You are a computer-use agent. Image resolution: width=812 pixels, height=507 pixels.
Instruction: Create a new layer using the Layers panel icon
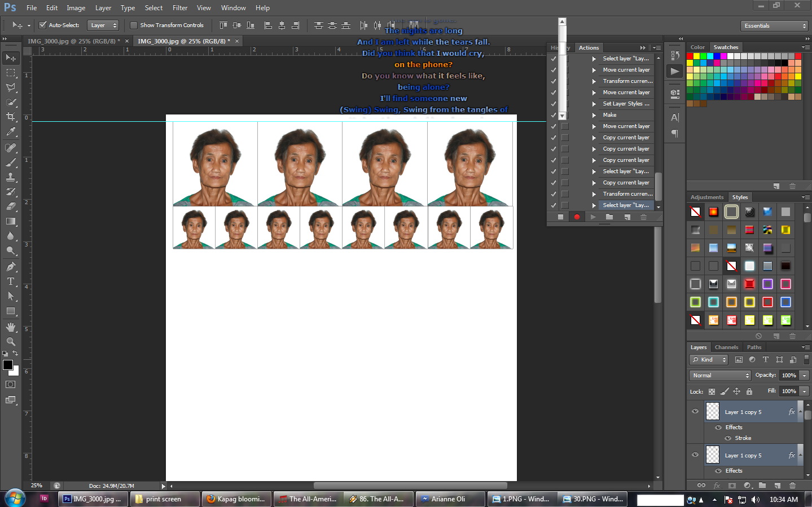click(777, 486)
